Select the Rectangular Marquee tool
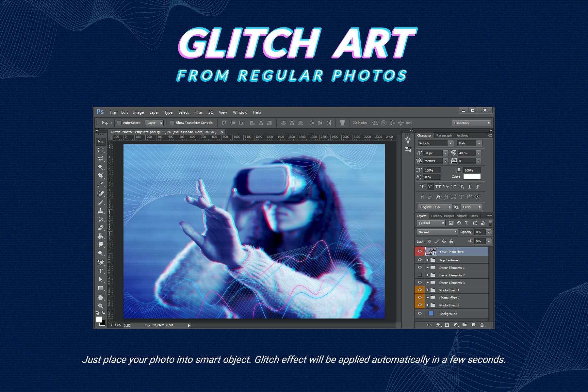This screenshot has height=392, width=588. [x=101, y=150]
